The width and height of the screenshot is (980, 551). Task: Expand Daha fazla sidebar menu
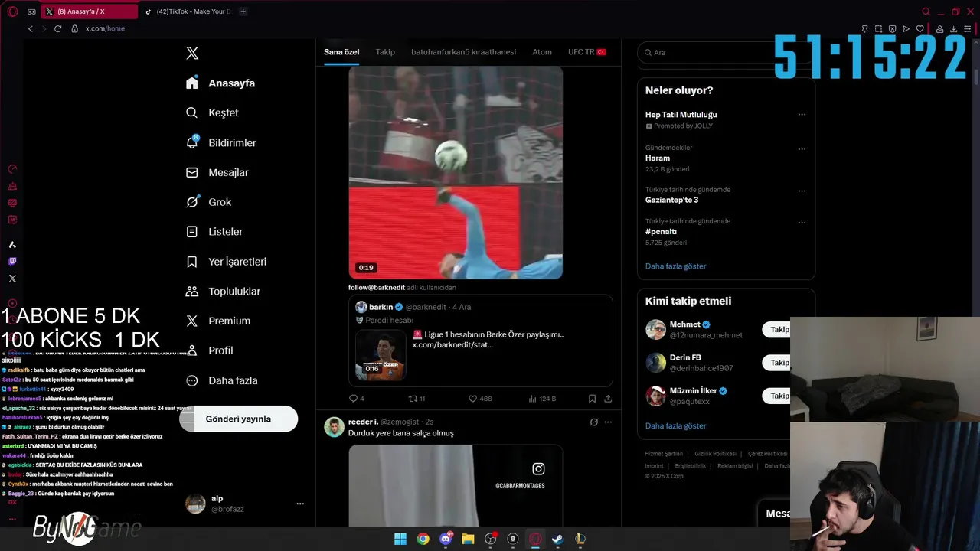(221, 380)
